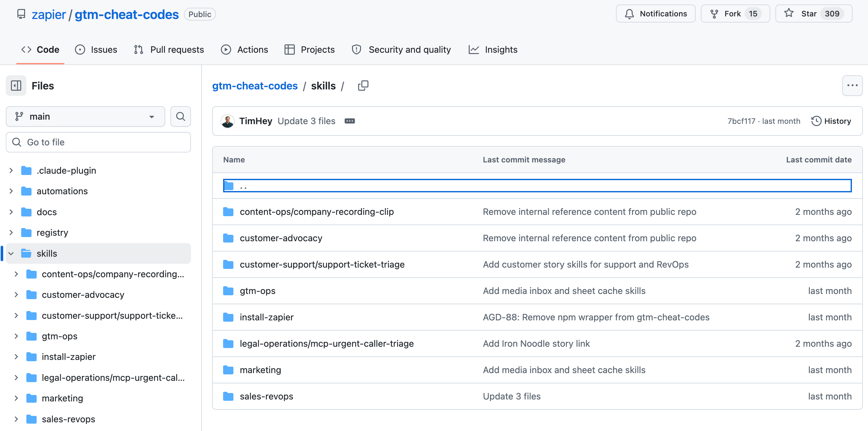This screenshot has height=431, width=868.
Task: Expand the gtm-ops tree folder chevron
Action: [x=16, y=336]
